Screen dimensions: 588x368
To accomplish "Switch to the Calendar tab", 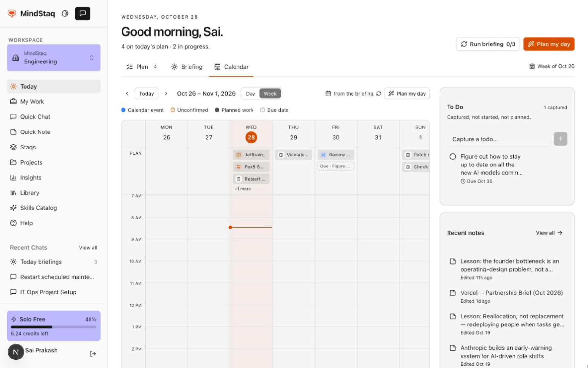I will 231,67.
